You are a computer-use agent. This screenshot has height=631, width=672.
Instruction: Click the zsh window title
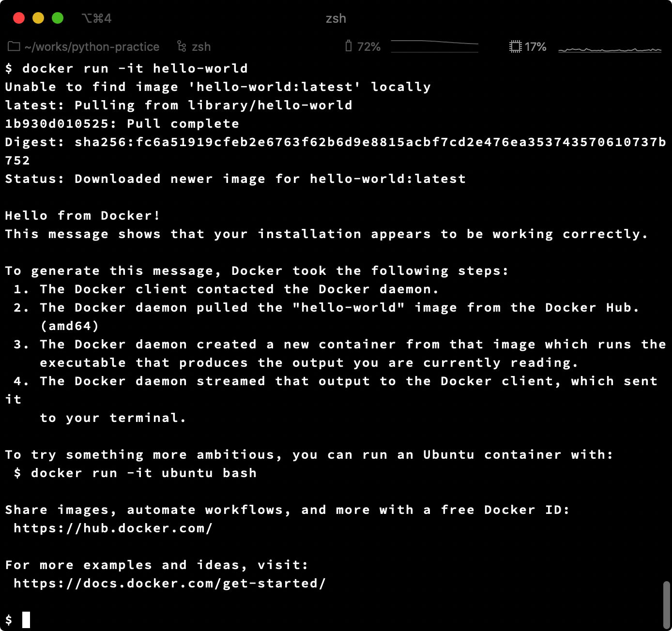[x=336, y=18]
